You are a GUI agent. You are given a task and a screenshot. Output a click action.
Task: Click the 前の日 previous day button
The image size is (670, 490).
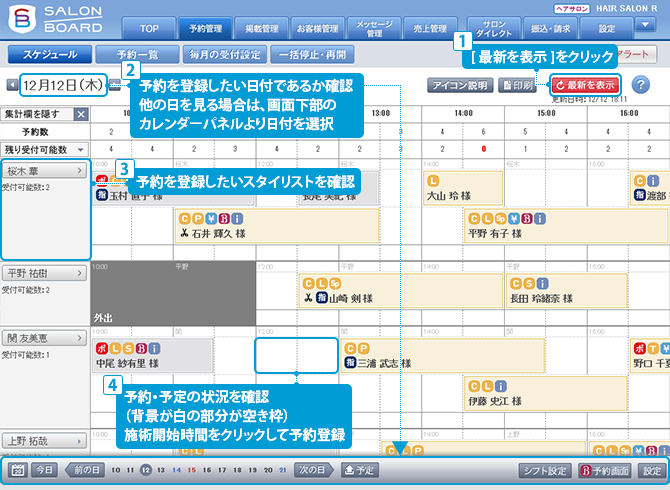coord(85,470)
